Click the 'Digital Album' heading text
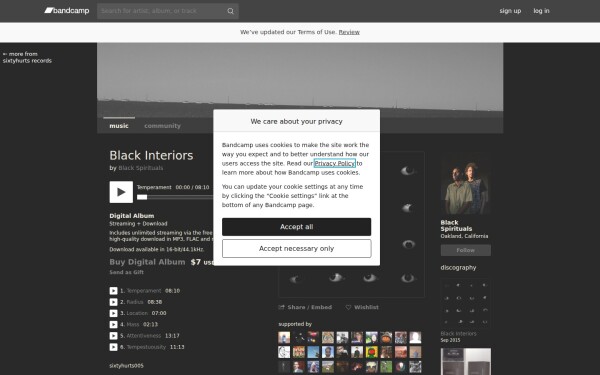The width and height of the screenshot is (600, 375). tap(132, 216)
